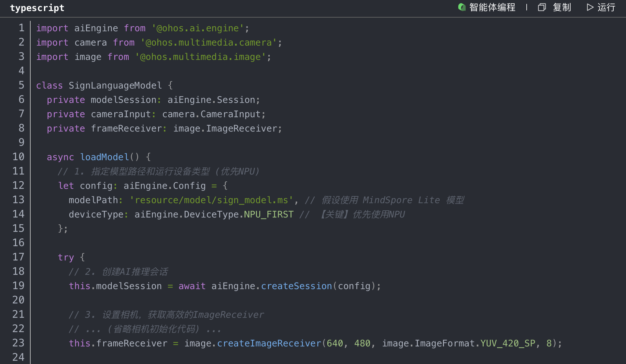Click the typescript language label
This screenshot has height=364, width=626.
[x=37, y=8]
